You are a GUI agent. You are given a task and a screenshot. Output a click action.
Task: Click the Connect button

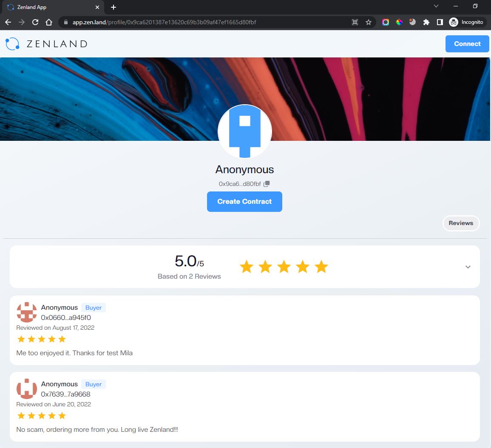click(x=467, y=43)
